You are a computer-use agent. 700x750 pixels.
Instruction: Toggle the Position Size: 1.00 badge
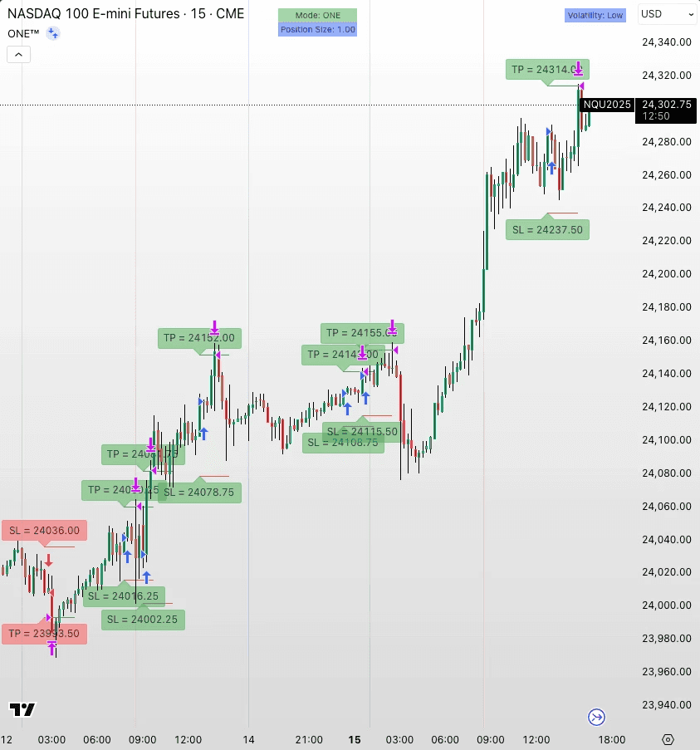pos(317,29)
